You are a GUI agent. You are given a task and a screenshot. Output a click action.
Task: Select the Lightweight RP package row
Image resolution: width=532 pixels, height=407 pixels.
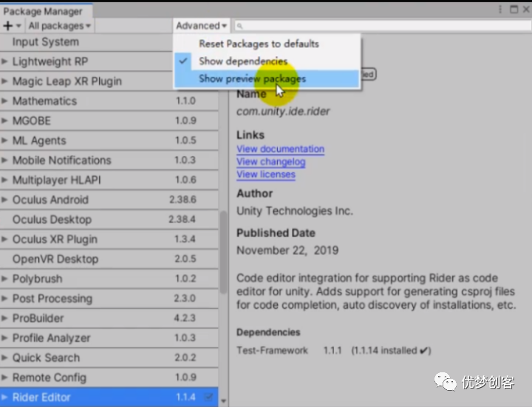pyautogui.click(x=86, y=61)
